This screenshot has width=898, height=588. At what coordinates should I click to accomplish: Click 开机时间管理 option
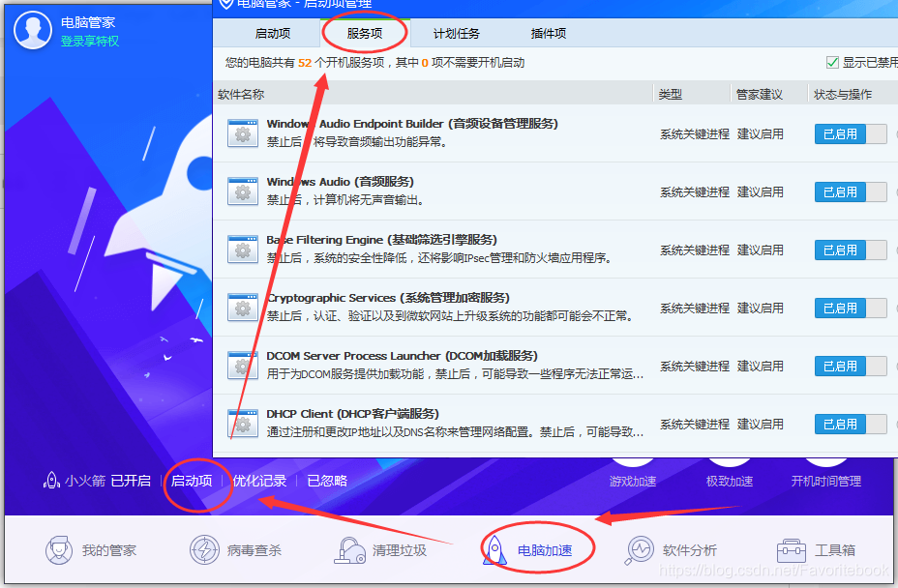click(826, 481)
